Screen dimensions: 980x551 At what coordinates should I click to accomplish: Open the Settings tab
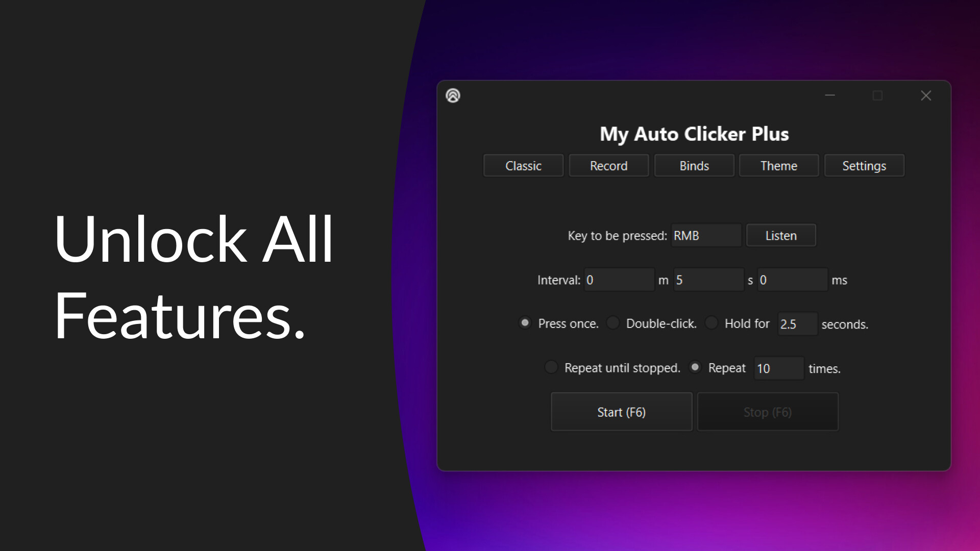point(864,166)
